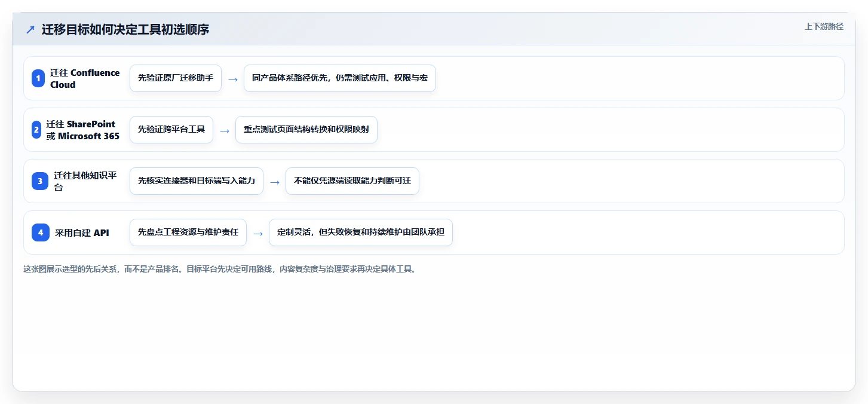Viewport: 868px width, 404px height.
Task: Click the diagonal arrow icon beside the title
Action: [30, 29]
